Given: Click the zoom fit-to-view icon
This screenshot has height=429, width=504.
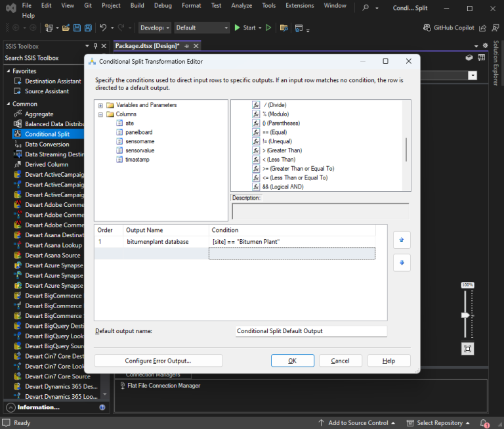Looking at the screenshot, I should pyautogui.click(x=468, y=349).
